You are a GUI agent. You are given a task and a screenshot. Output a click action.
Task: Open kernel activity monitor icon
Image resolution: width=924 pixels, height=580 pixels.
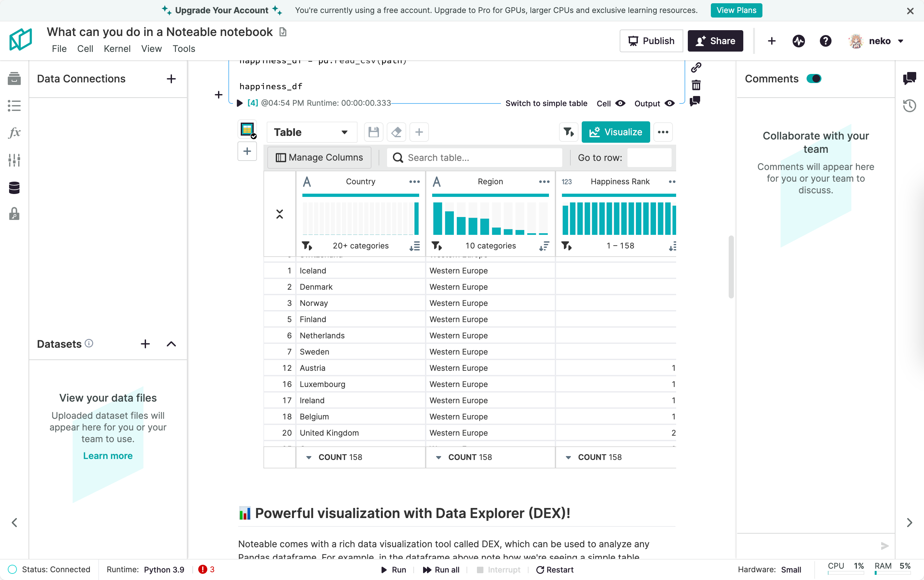[798, 41]
